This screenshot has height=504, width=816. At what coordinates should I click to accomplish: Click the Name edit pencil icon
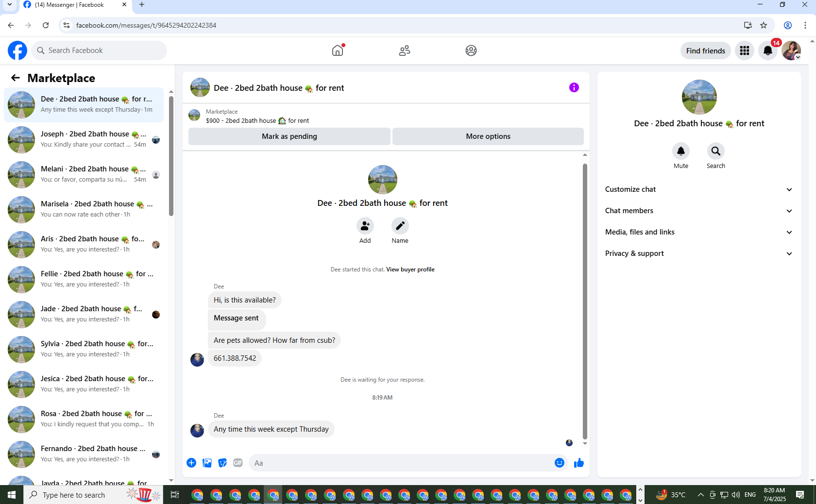pos(400,226)
